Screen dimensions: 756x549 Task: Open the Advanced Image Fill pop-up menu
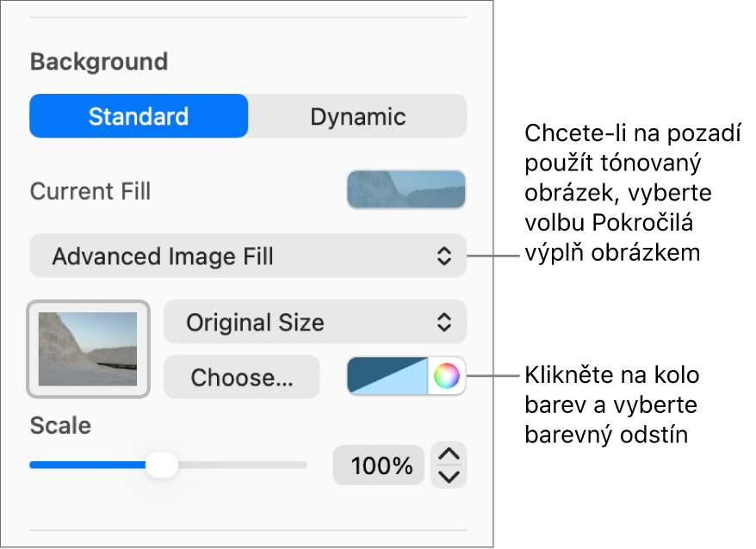(x=248, y=256)
